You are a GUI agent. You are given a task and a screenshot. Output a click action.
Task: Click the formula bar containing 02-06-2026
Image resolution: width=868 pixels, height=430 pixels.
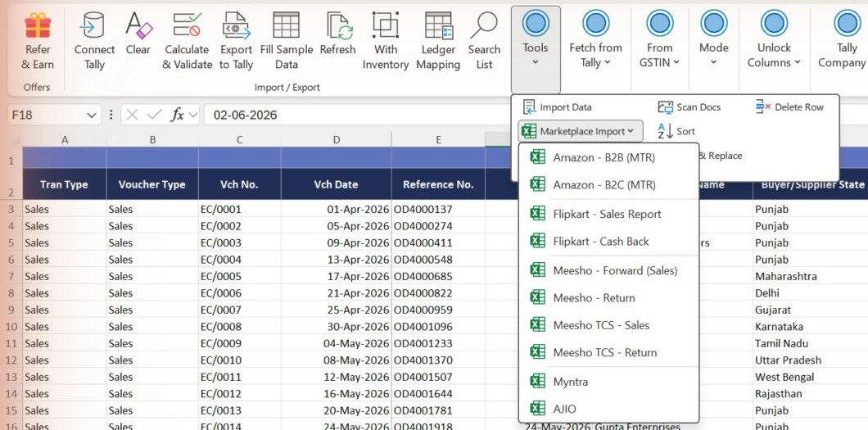pos(357,115)
